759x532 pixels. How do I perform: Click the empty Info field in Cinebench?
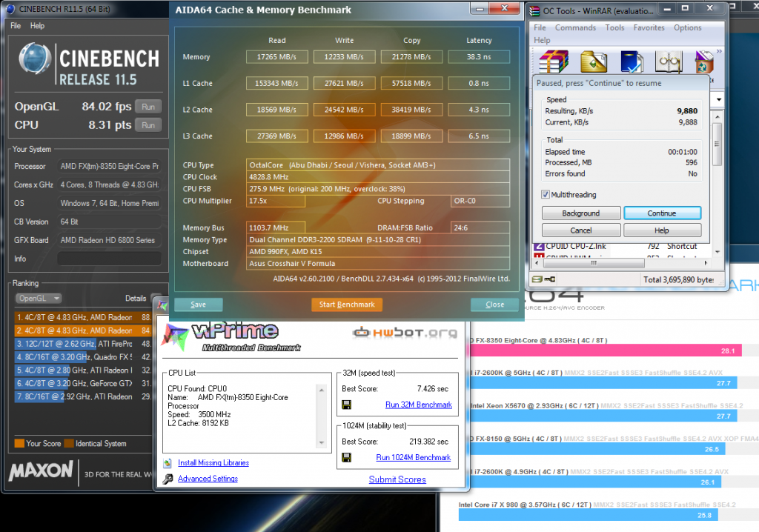tap(110, 259)
